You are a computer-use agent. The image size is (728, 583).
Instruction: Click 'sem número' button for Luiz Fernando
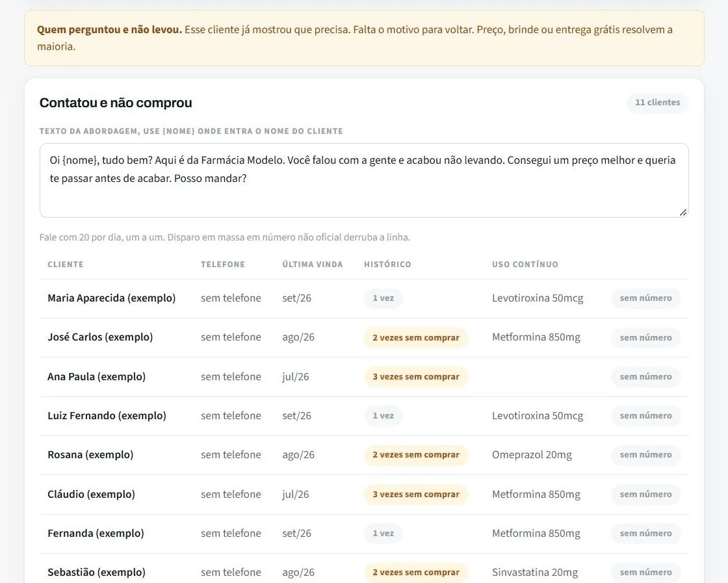click(x=645, y=415)
